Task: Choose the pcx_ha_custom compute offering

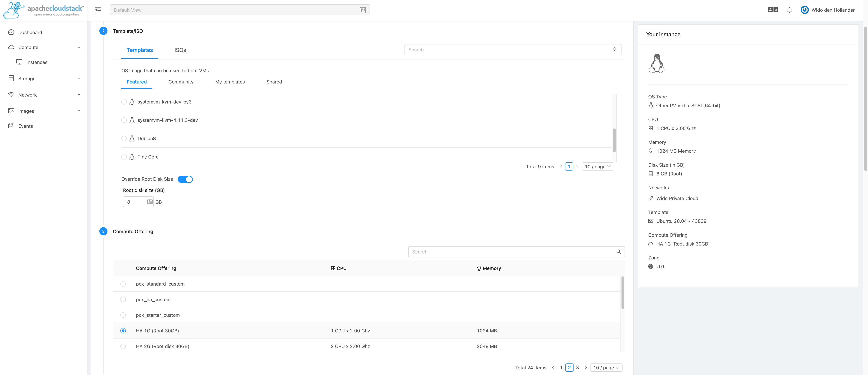Action: (123, 299)
